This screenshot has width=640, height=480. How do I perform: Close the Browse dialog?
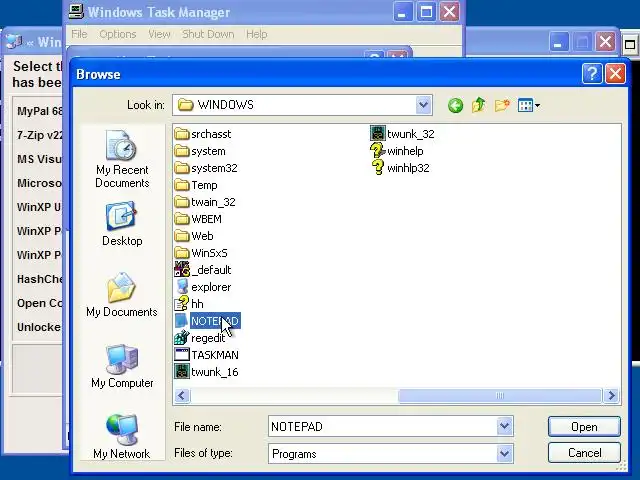click(x=615, y=74)
